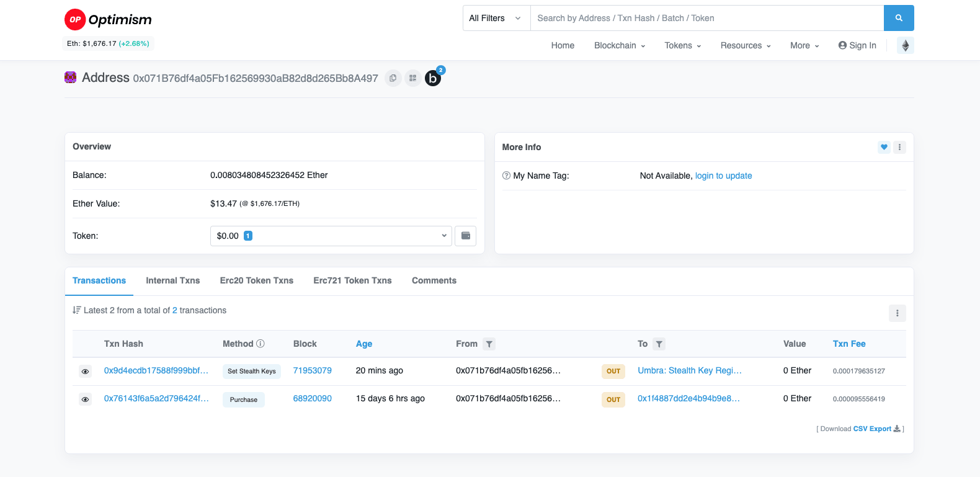Viewport: 980px width, 477px height.
Task: Switch to Erc721 Token Txns tab
Action: [352, 280]
